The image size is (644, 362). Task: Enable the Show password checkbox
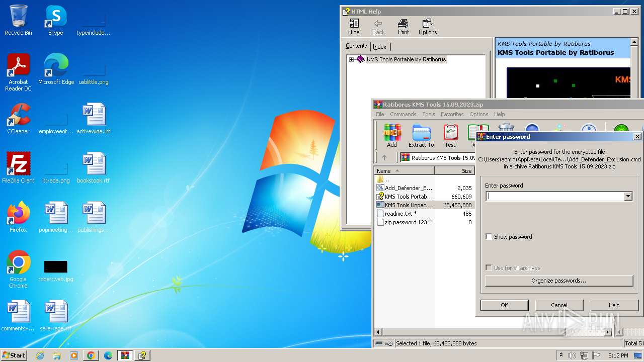coord(489,237)
